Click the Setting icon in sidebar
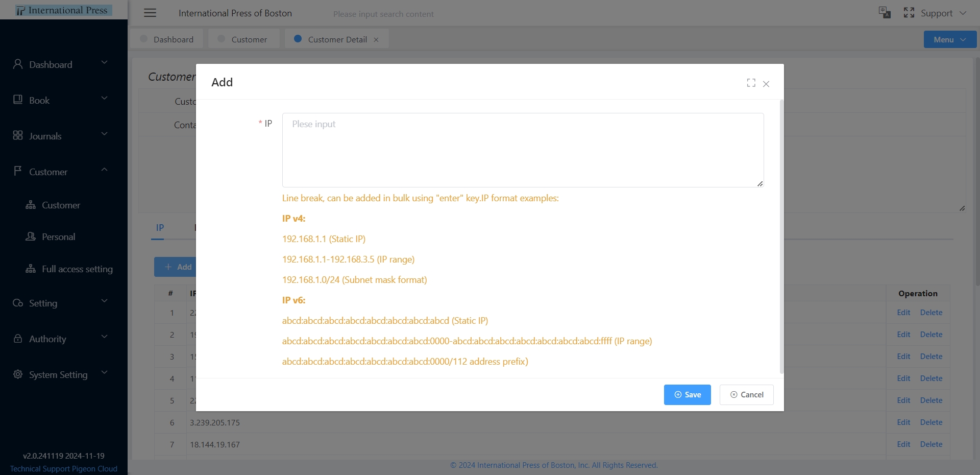Image resolution: width=980 pixels, height=475 pixels. click(x=18, y=303)
